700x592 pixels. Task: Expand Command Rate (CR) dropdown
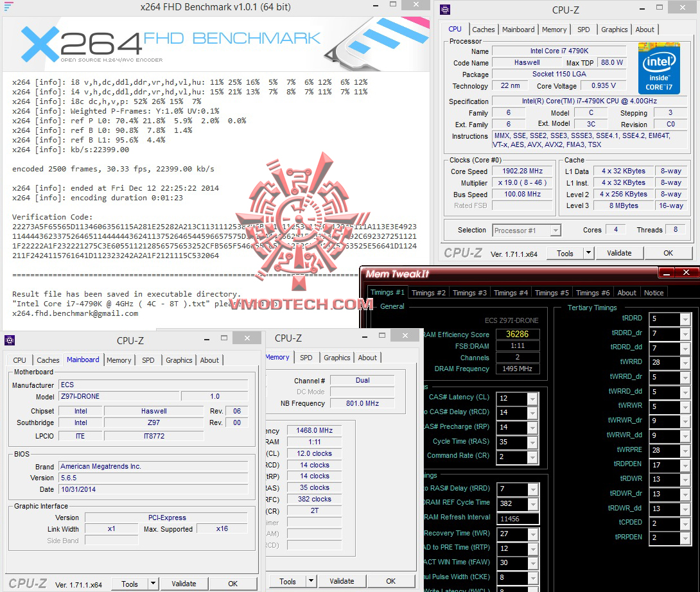[x=532, y=457]
